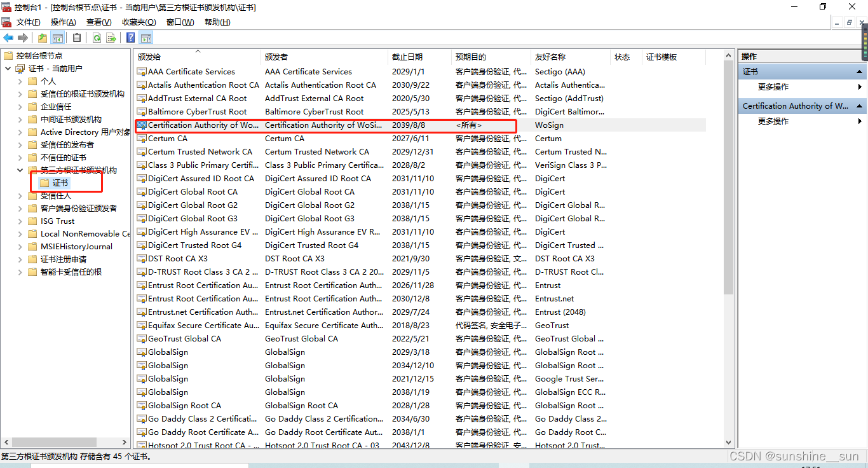Click the Refresh toolbar icon
868x468 pixels.
click(x=97, y=38)
